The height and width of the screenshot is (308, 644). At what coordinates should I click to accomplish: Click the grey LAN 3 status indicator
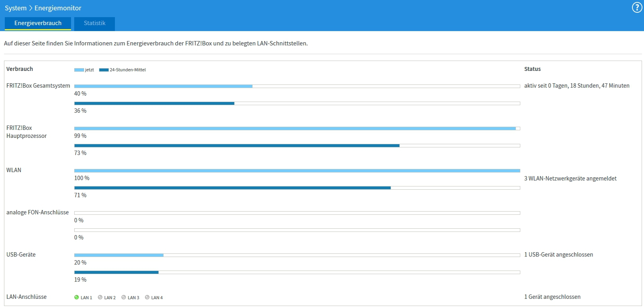tap(124, 297)
